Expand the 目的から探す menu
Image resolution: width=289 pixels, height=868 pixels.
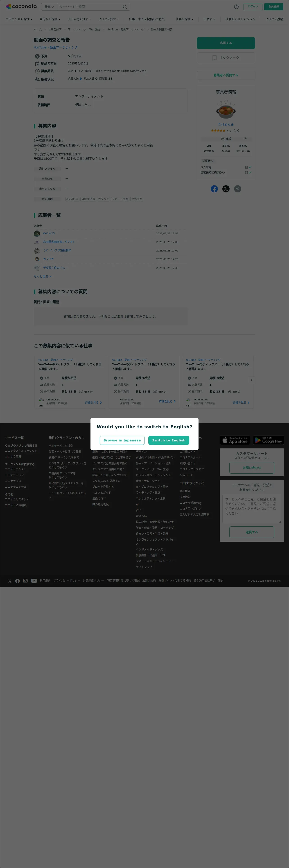[50, 19]
